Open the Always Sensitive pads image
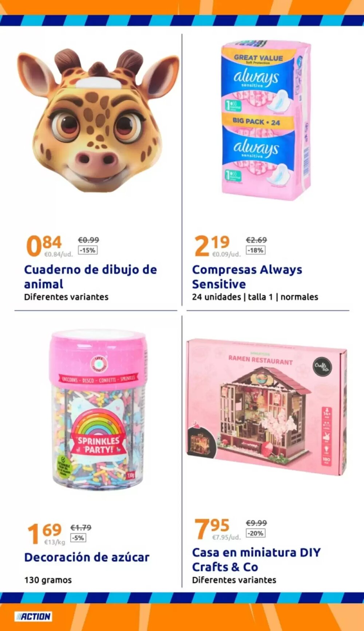The width and height of the screenshot is (364, 631). (266, 120)
